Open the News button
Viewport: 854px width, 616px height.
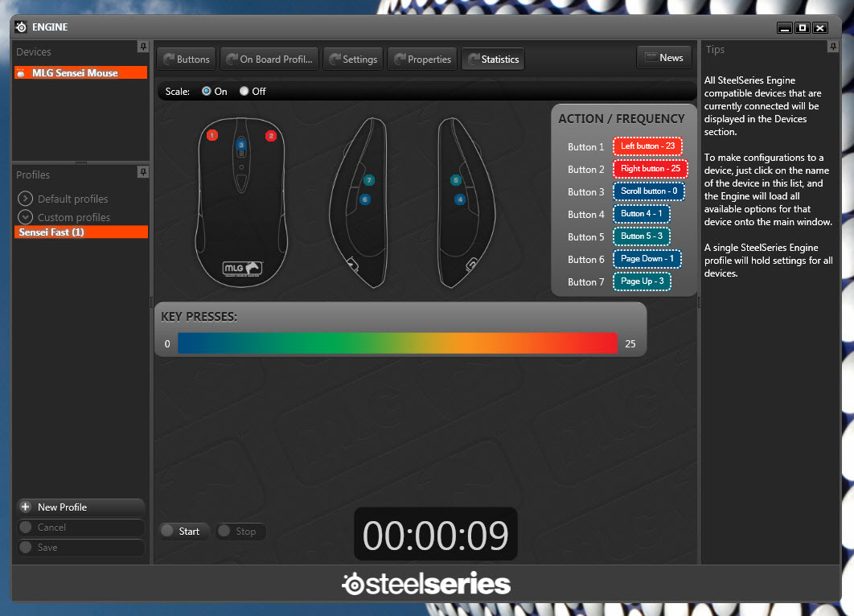click(664, 57)
